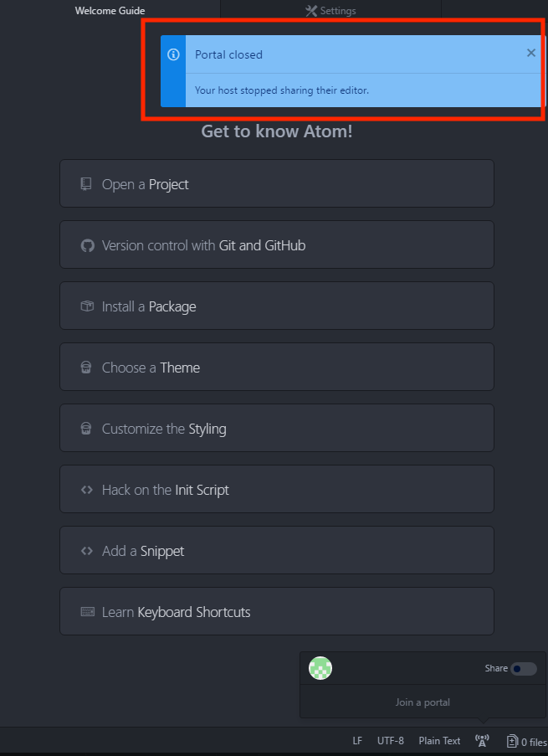Expand the Open a Project section
Viewport: 548px width, 756px height.
point(276,184)
